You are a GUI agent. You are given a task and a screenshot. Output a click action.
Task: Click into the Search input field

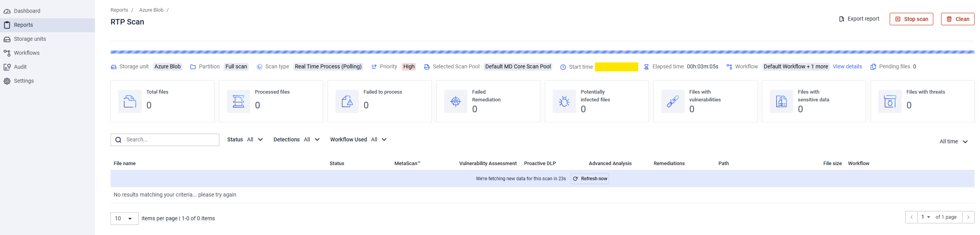(170, 139)
